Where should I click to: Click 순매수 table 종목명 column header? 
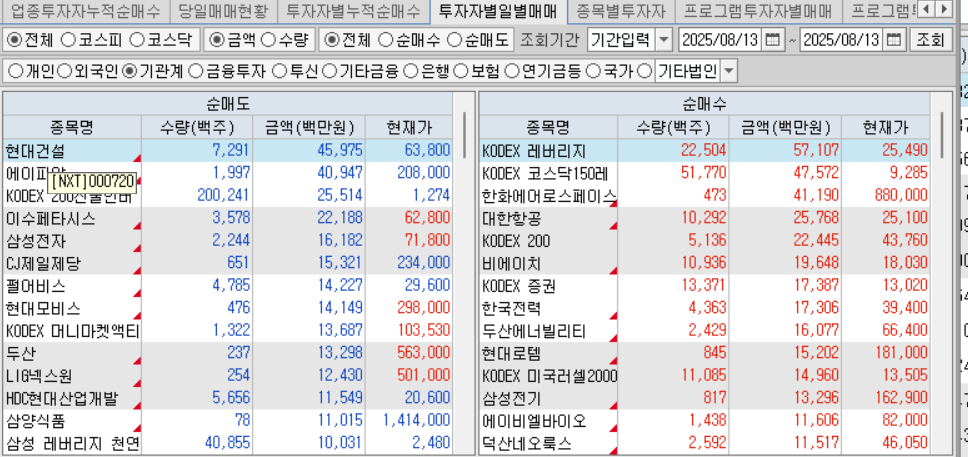pyautogui.click(x=548, y=128)
